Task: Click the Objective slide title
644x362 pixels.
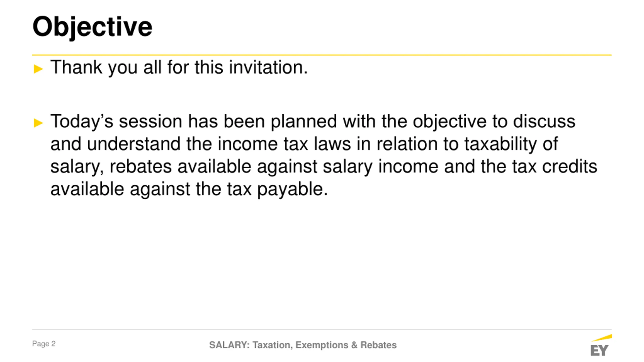Action: click(x=92, y=27)
